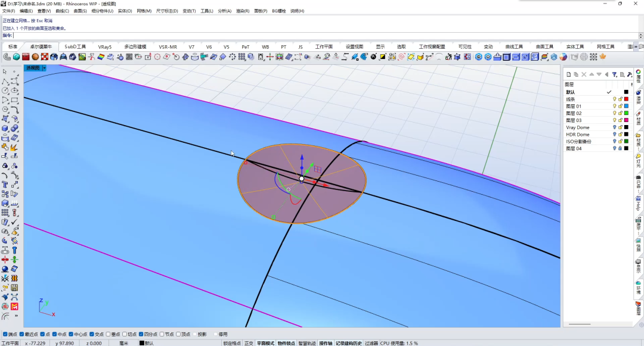Open the 透视图 viewport title dropdown arrow
The height and width of the screenshot is (346, 644).
pos(44,68)
